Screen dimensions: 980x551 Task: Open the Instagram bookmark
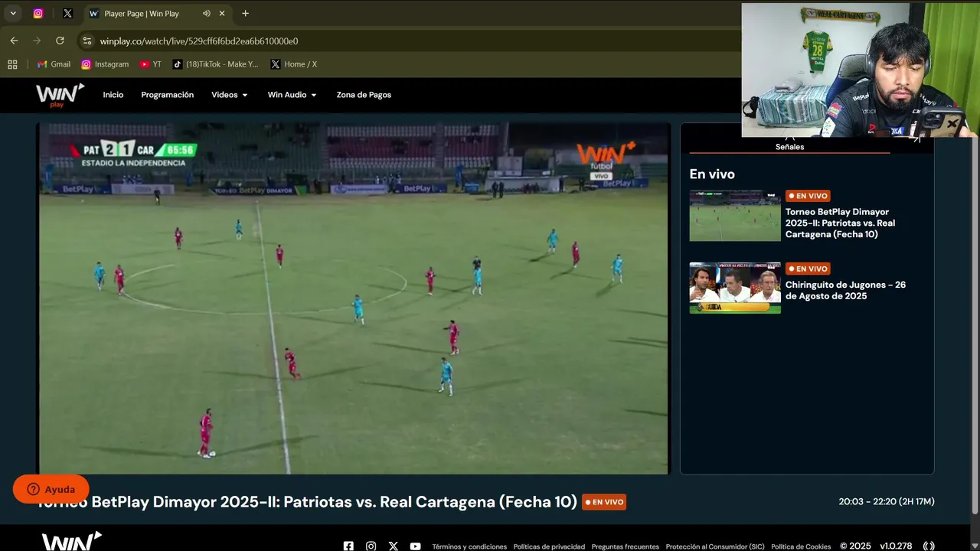click(105, 64)
